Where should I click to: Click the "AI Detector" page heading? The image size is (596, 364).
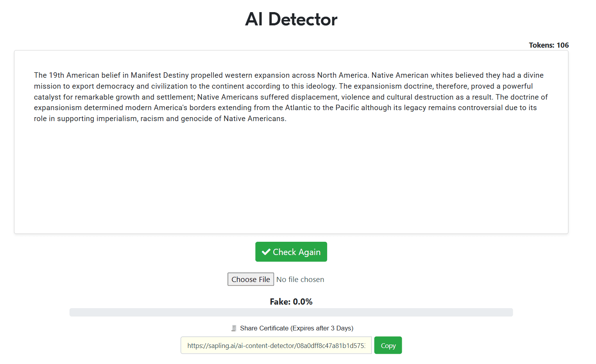coord(291,19)
